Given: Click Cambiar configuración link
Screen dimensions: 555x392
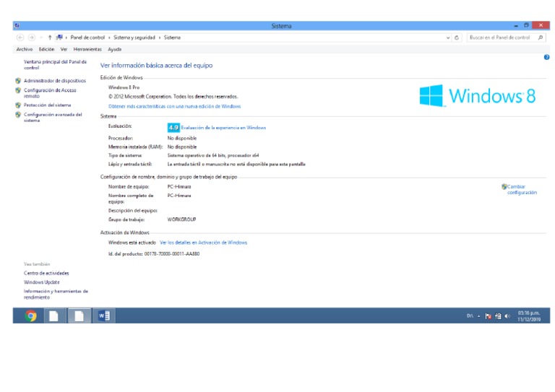Looking at the screenshot, I should click(x=522, y=189).
